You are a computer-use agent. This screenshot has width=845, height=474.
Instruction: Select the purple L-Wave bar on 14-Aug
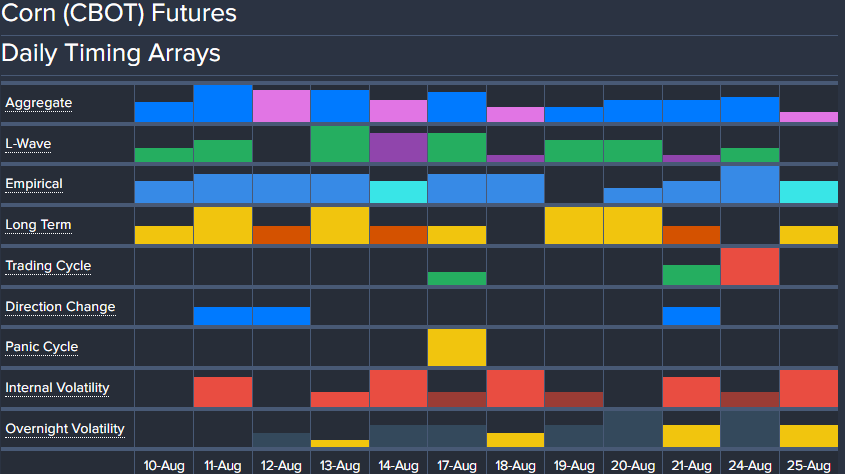tap(398, 148)
